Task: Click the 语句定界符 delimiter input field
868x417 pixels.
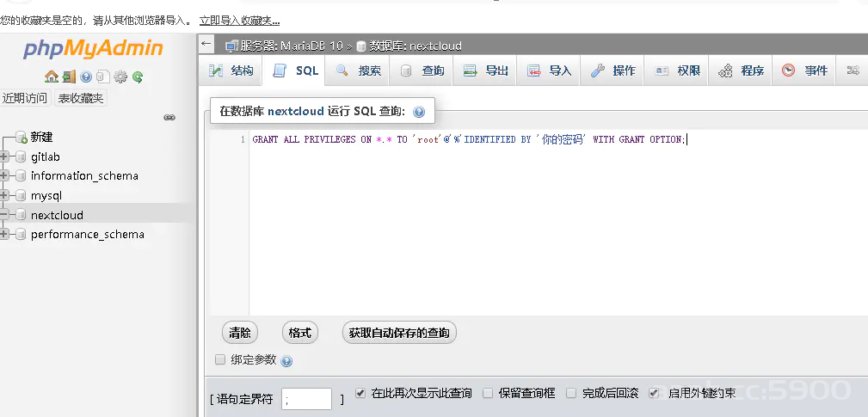Action: coord(306,399)
